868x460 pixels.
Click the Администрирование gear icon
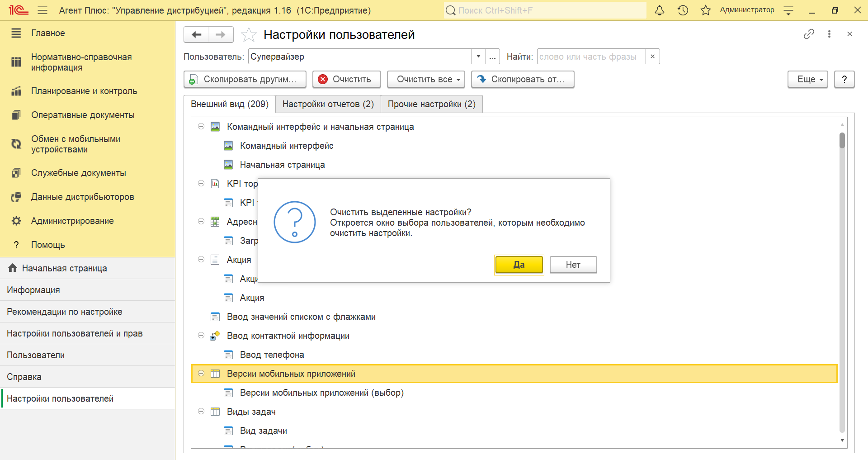[16, 221]
